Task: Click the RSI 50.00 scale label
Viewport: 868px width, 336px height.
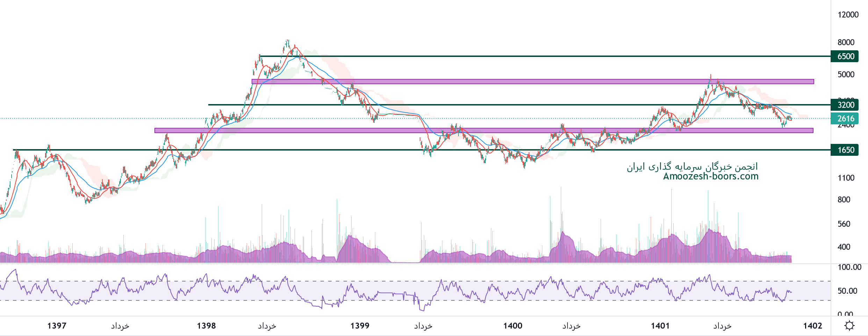Action: (847, 291)
